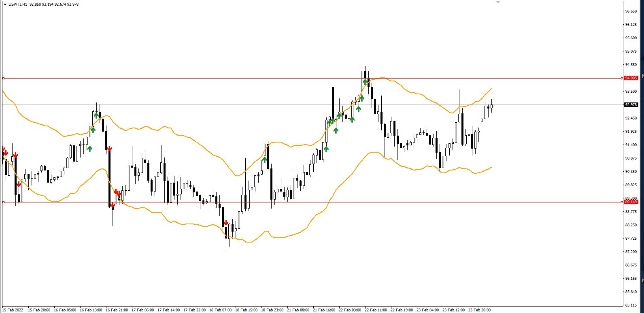The image size is (644, 313).
Task: Click the 16 Feb 13:00 time label
Action: point(91,310)
